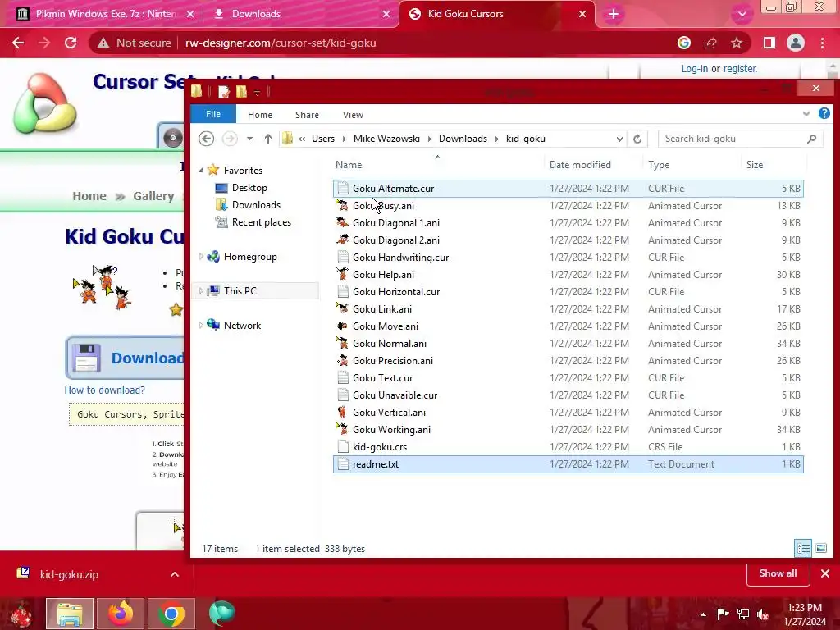The image size is (840, 630).
Task: Click Mike Wazowski in breadcrumb path
Action: (386, 139)
